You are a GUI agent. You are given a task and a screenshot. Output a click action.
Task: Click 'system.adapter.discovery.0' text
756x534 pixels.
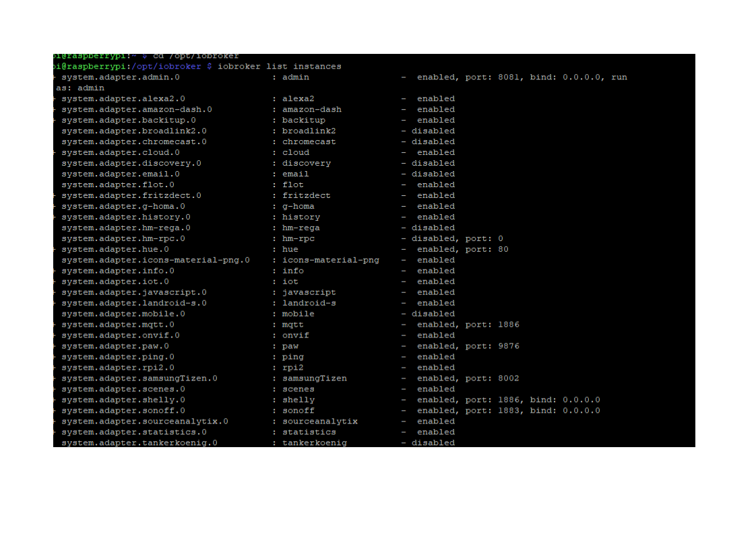[x=131, y=164]
